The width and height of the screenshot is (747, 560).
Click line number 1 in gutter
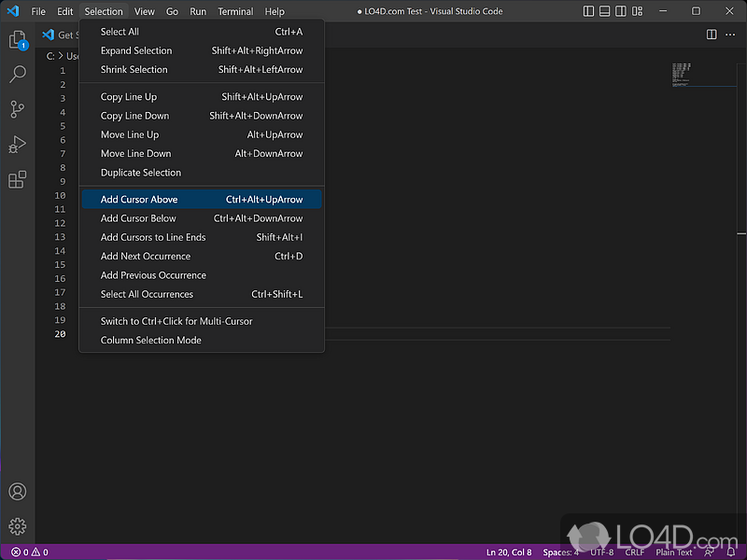63,71
